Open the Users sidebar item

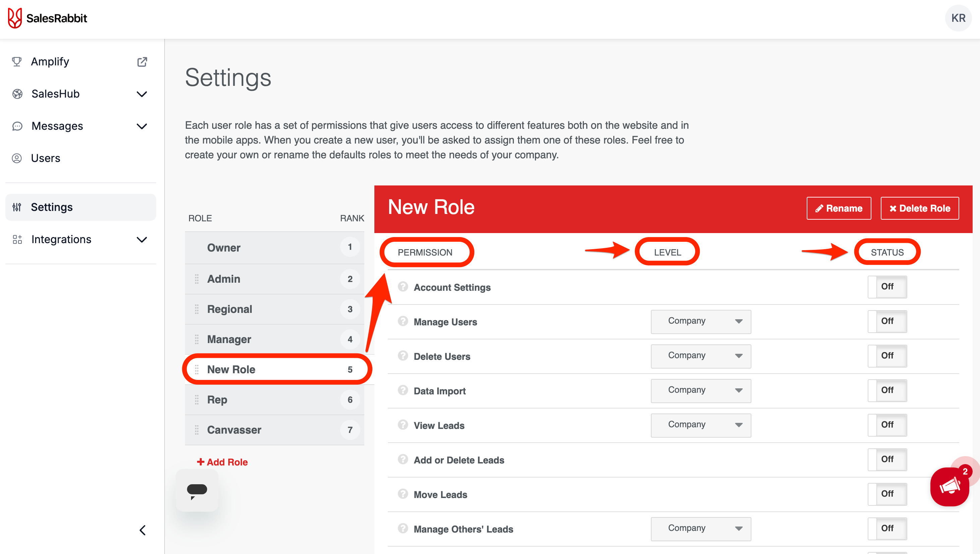pos(46,158)
